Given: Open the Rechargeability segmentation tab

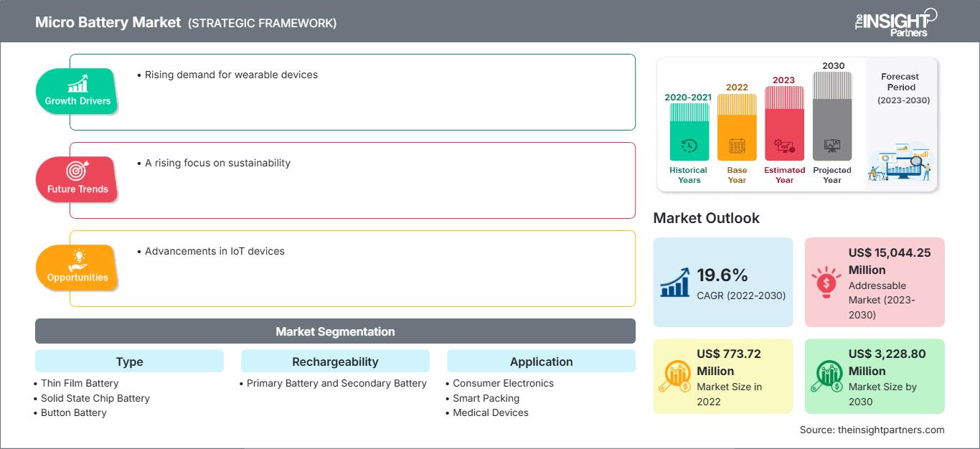Looking at the screenshot, I should click(335, 361).
